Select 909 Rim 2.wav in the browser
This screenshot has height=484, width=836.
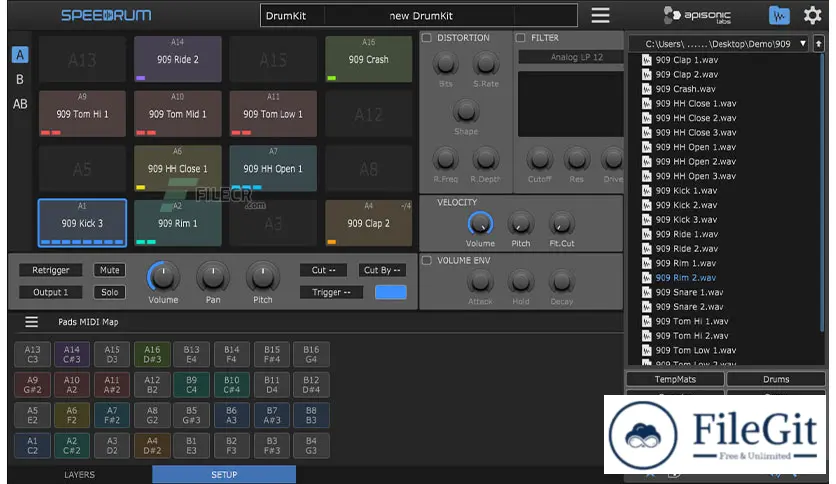[686, 278]
